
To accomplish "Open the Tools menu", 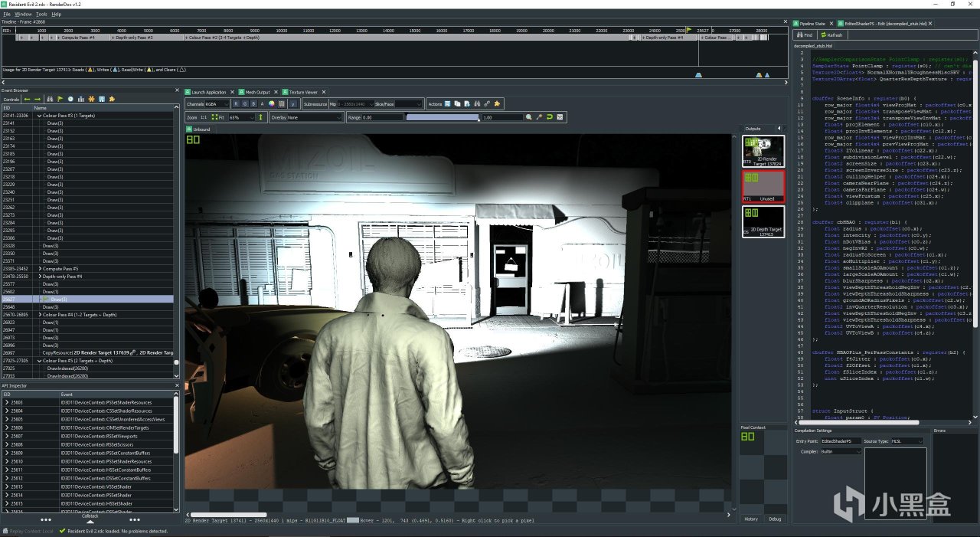I will [41, 14].
